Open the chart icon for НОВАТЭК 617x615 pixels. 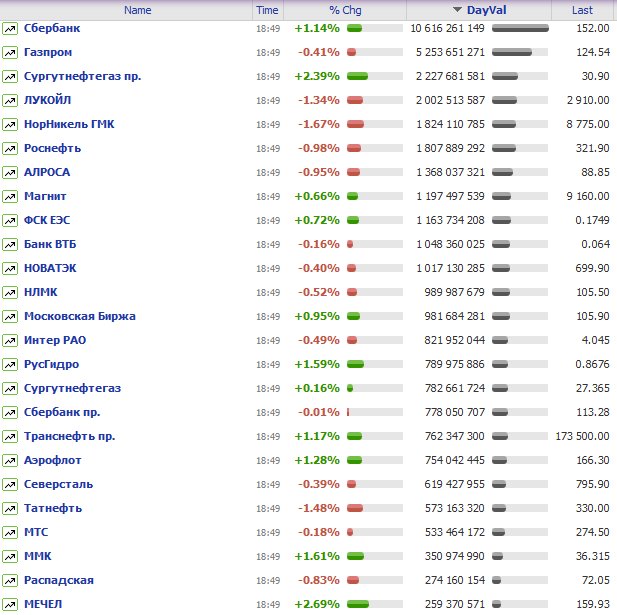point(10,268)
